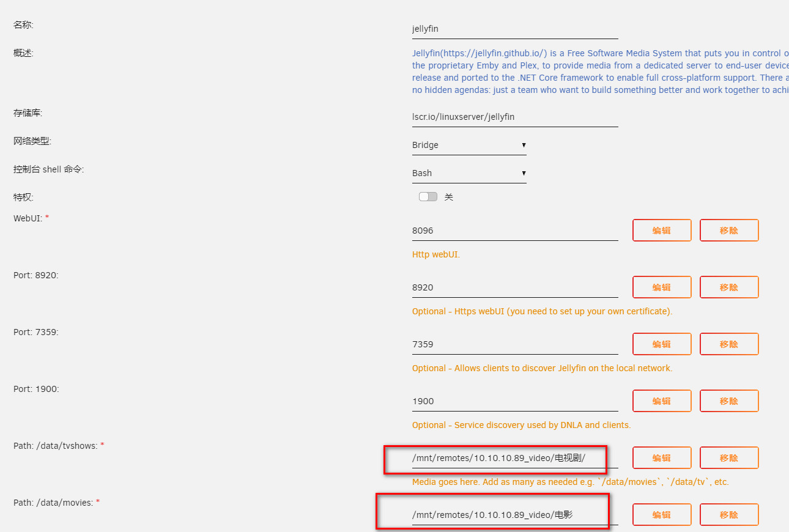Click 移除 button for Port 1900
The height and width of the screenshot is (532, 789).
pyautogui.click(x=729, y=401)
